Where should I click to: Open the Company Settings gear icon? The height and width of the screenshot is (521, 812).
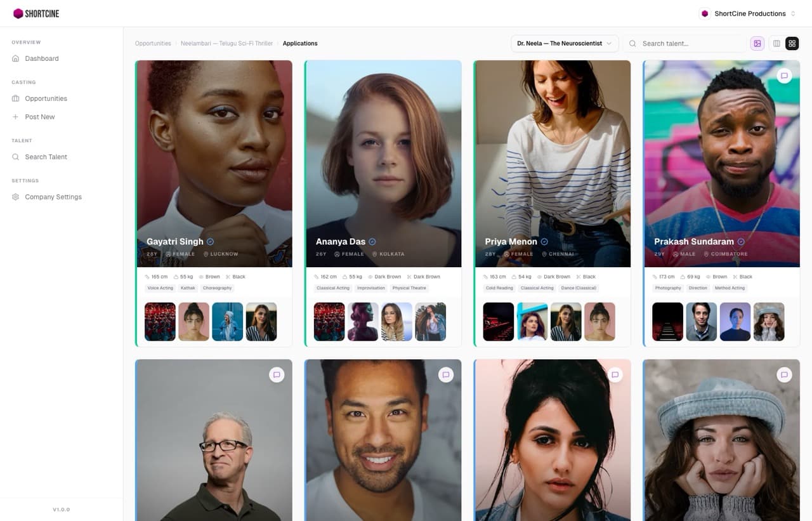pyautogui.click(x=16, y=197)
